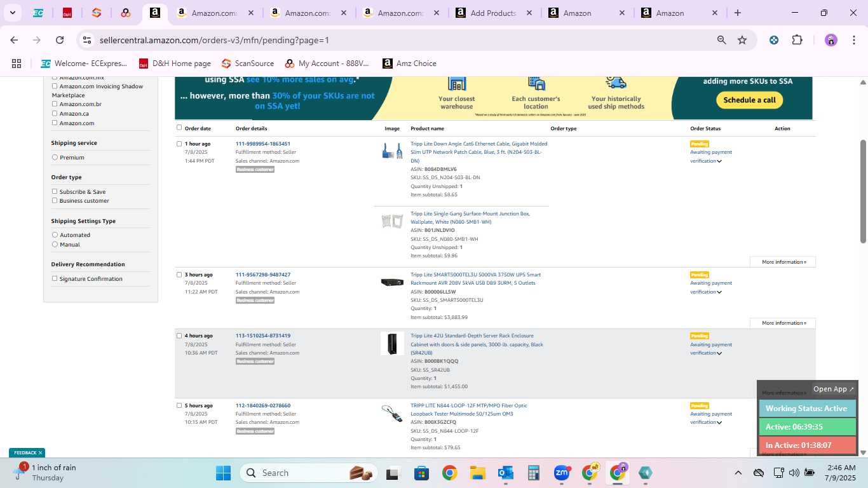Image resolution: width=868 pixels, height=488 pixels.
Task: Open the Tripp Lite 42U Server Rack product link
Action: pyautogui.click(x=477, y=344)
